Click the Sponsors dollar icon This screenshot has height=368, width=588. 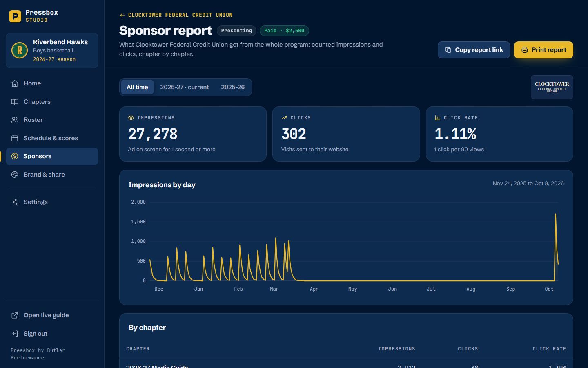coord(15,156)
